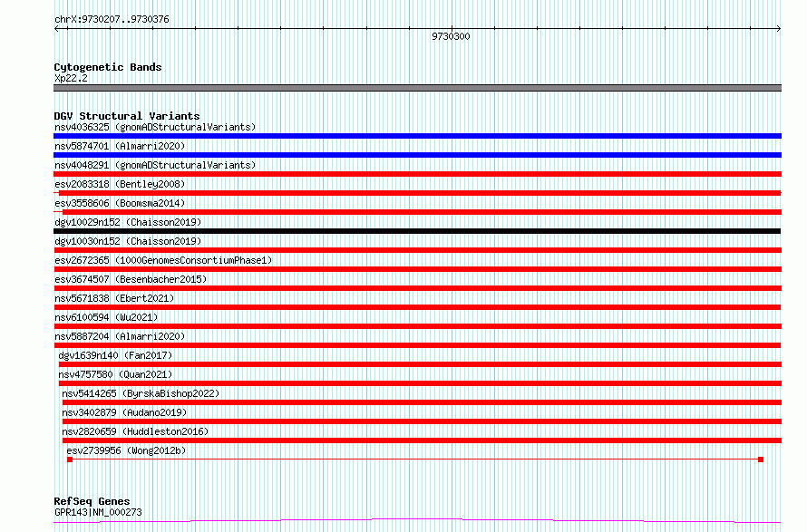
Task: Click the blue bar below nsv5874701
Action: 417,155
